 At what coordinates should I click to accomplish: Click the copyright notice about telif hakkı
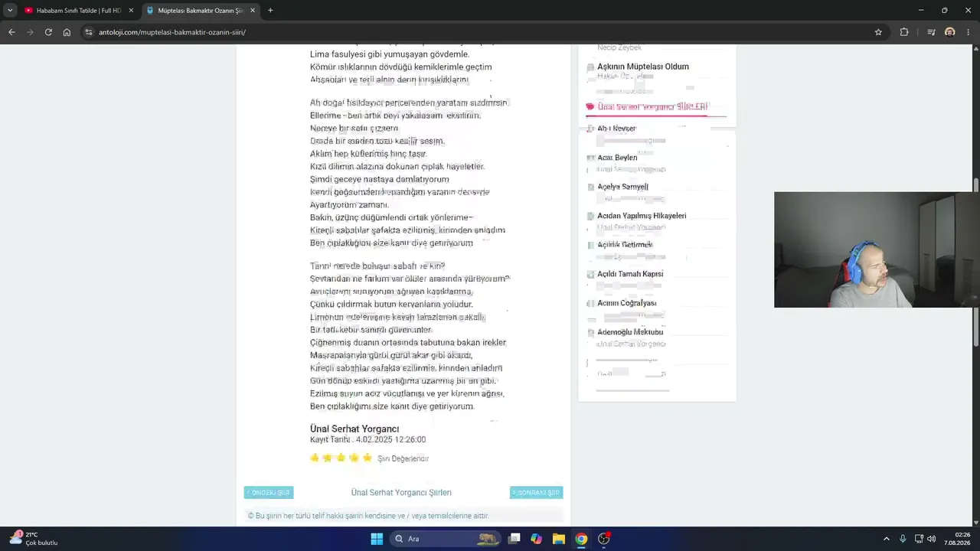pos(368,516)
